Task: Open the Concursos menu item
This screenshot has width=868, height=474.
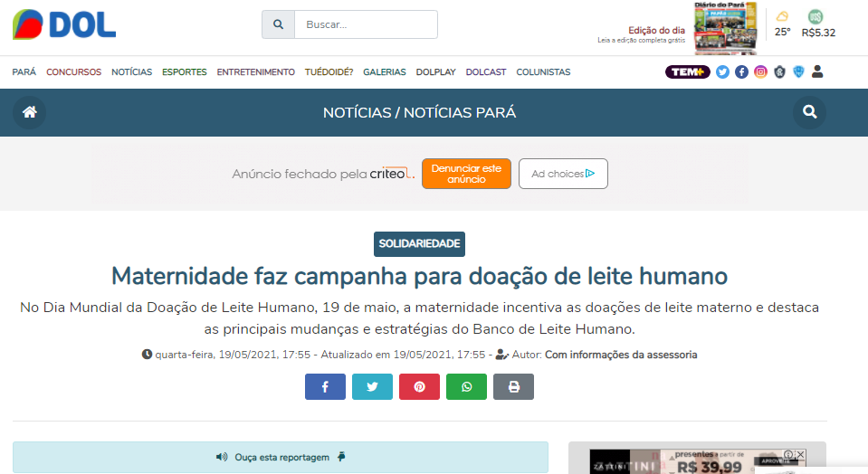Action: (73, 71)
